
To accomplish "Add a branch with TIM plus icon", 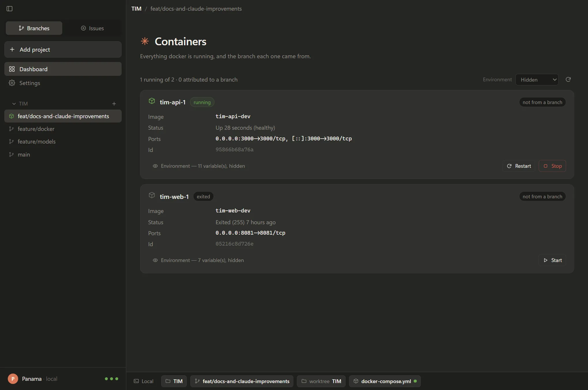I will (x=114, y=103).
